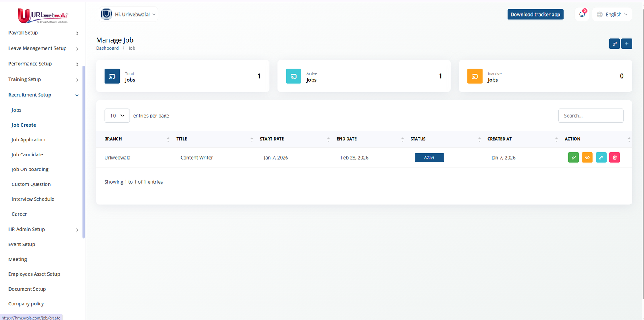644x320 pixels.
Task: Expand HR Admin Setup menu
Action: (x=43, y=229)
